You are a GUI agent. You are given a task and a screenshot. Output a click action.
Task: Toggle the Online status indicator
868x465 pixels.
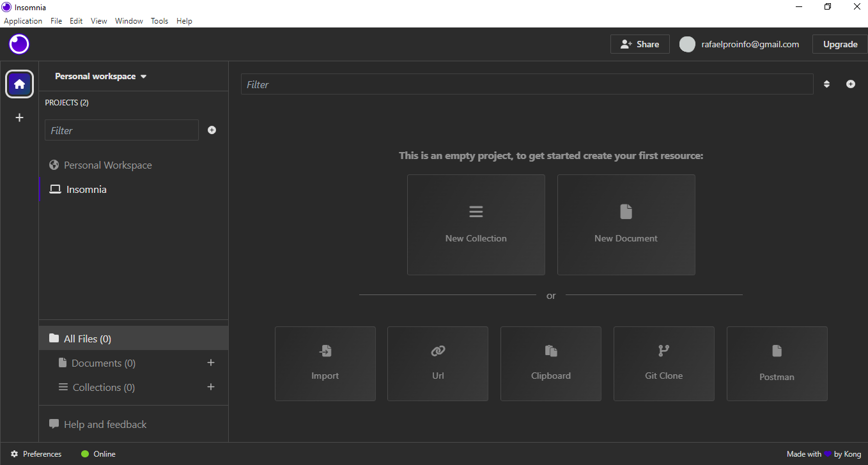tap(98, 454)
